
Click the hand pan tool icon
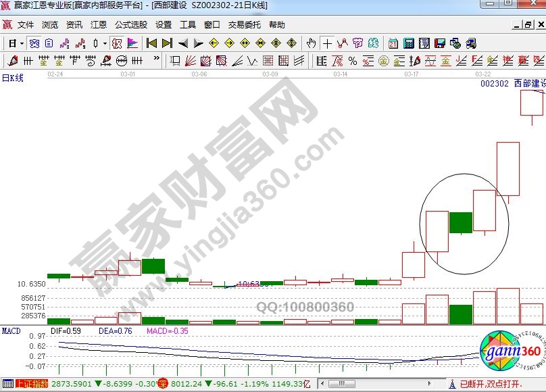point(312,43)
